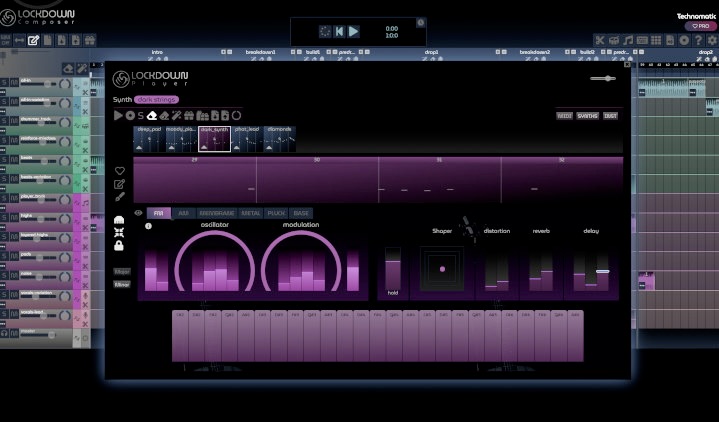Click the clock icon beside the time display
Viewport: 719px width, 422px height.
click(x=420, y=22)
